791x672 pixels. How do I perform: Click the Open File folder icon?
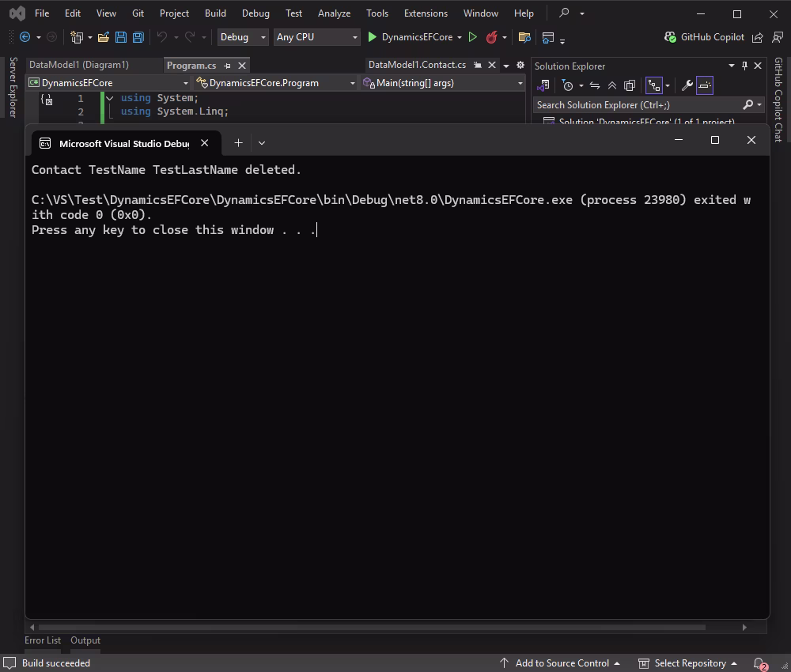point(104,37)
